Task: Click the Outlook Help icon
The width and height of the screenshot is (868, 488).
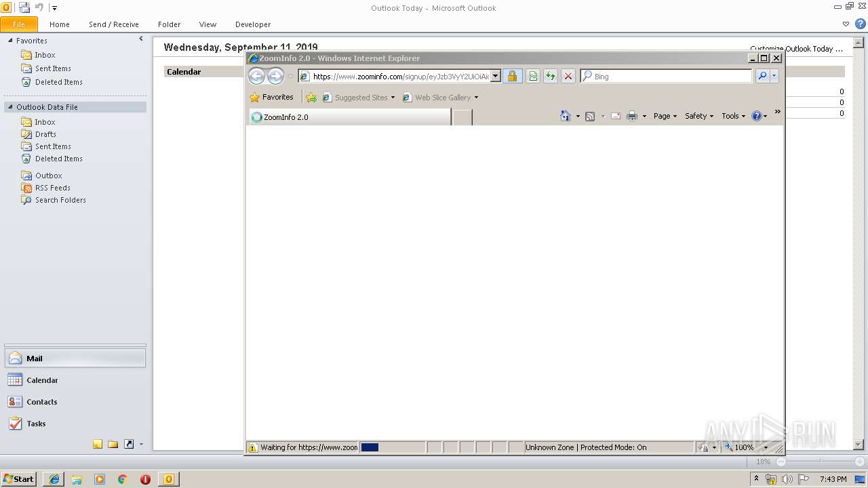Action: [x=860, y=24]
